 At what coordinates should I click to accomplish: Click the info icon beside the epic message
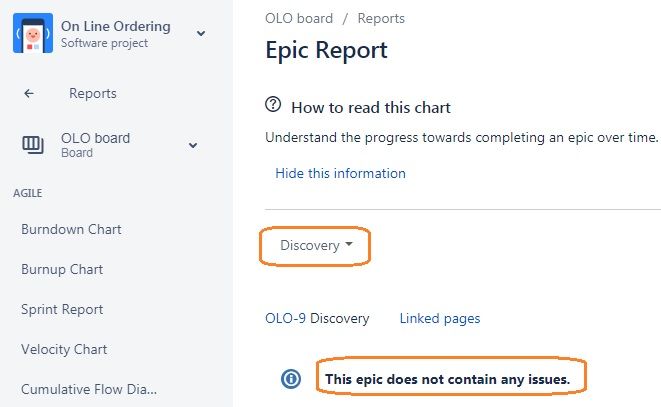[290, 378]
